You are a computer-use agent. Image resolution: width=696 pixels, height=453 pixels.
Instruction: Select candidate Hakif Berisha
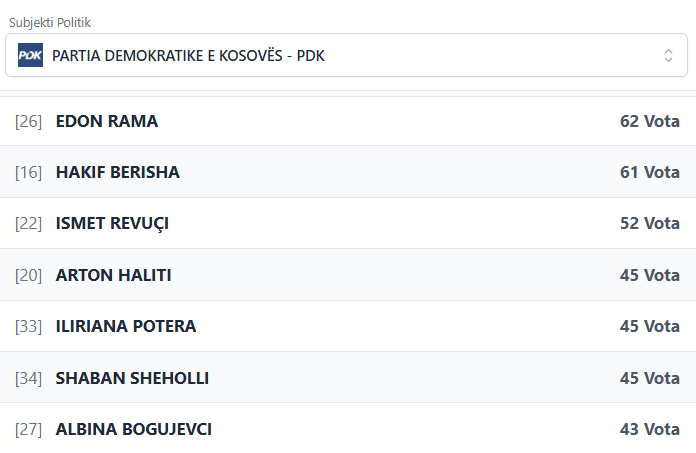(x=118, y=172)
